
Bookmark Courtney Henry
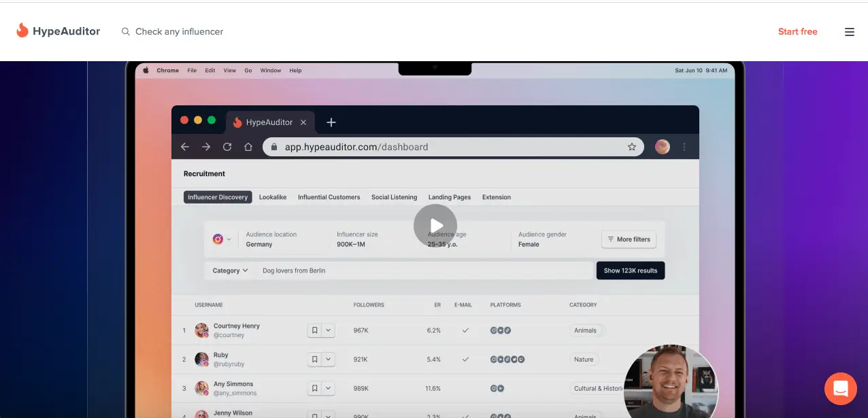(x=314, y=330)
